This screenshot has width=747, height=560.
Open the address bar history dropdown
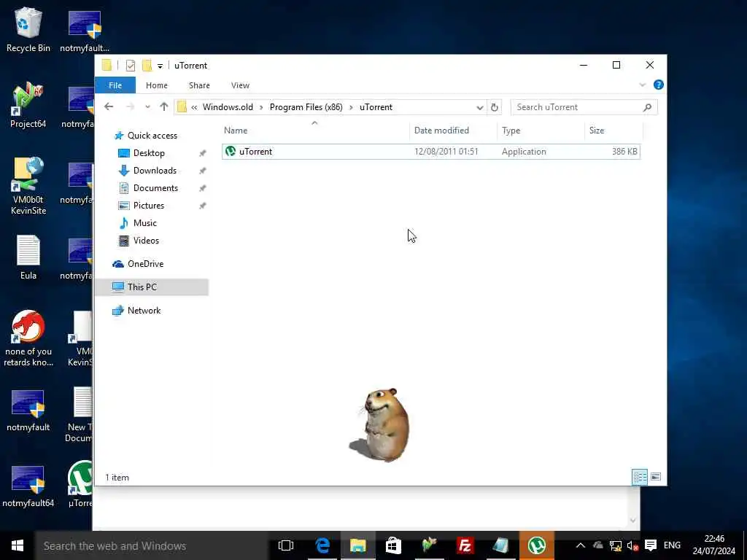[480, 107]
